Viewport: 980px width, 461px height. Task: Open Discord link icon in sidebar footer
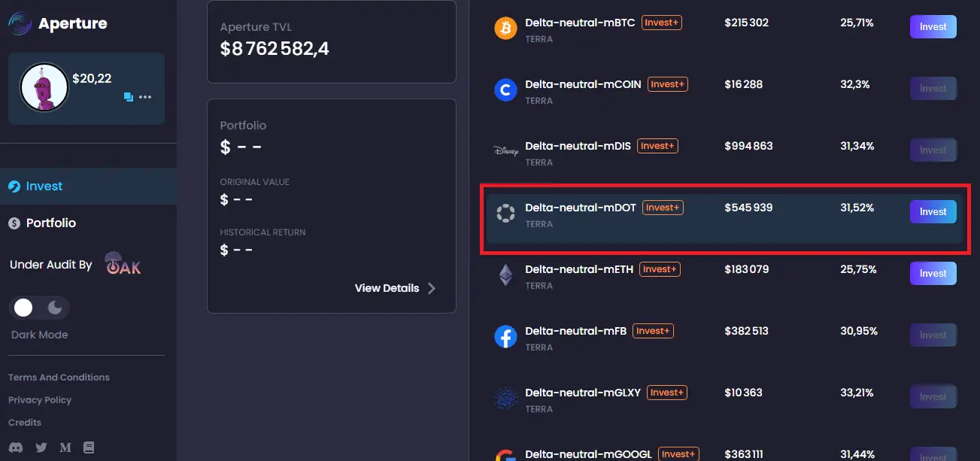coord(16,447)
